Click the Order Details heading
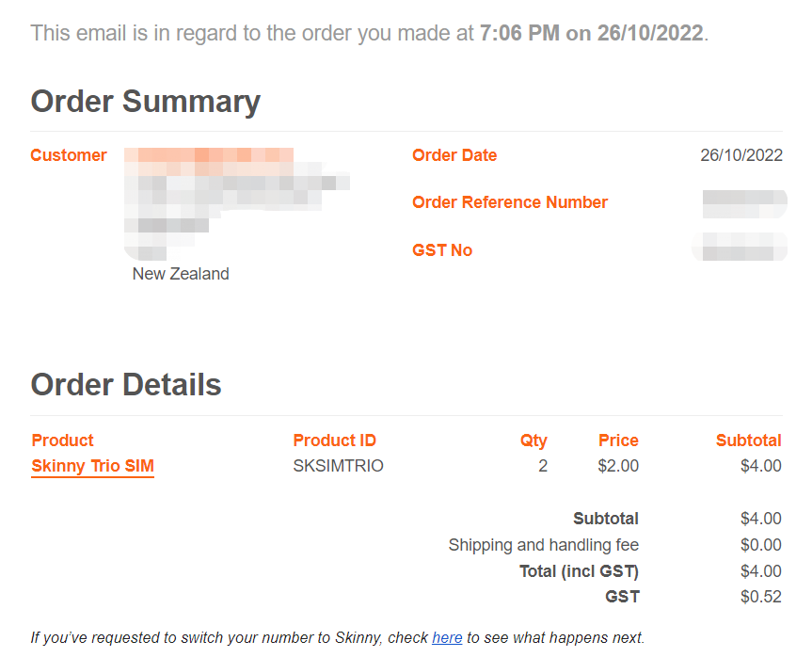Image resolution: width=812 pixels, height=657 pixels. [x=126, y=384]
